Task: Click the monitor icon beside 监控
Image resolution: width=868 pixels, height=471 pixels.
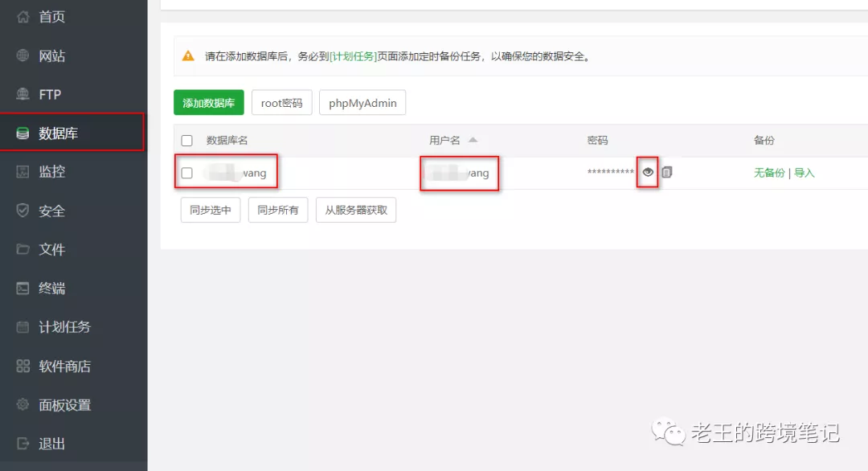Action: click(23, 171)
